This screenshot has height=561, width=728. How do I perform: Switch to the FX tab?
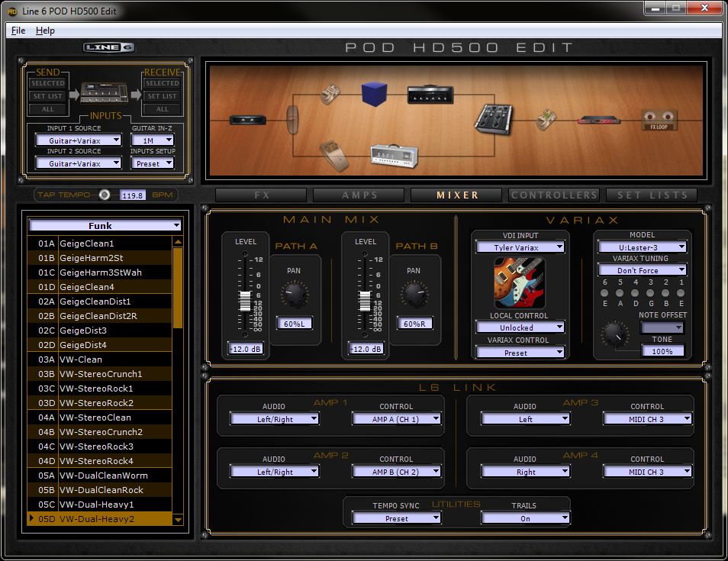pyautogui.click(x=261, y=195)
